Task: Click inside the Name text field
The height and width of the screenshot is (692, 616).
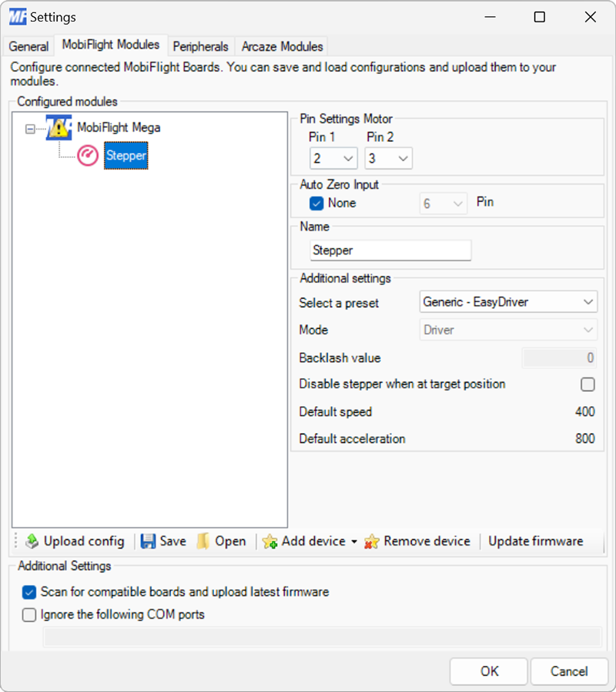Action: (390, 250)
